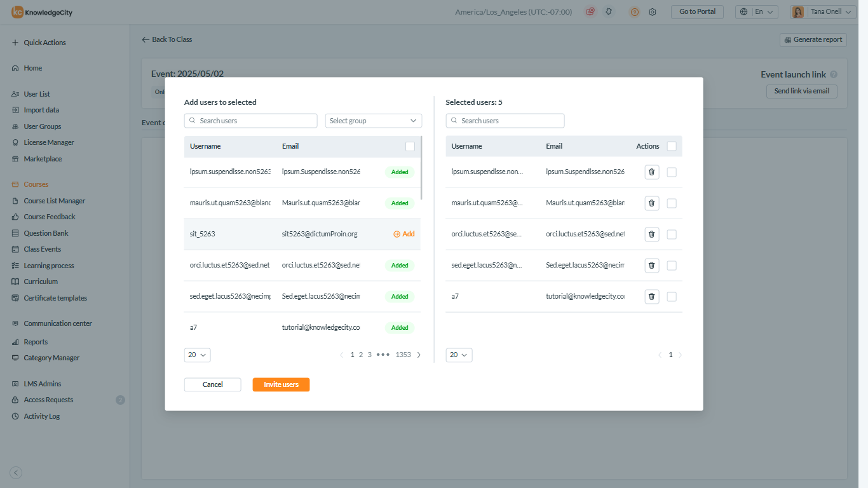
Task: Tick select-all checkbox in Selected users table
Action: pos(672,146)
